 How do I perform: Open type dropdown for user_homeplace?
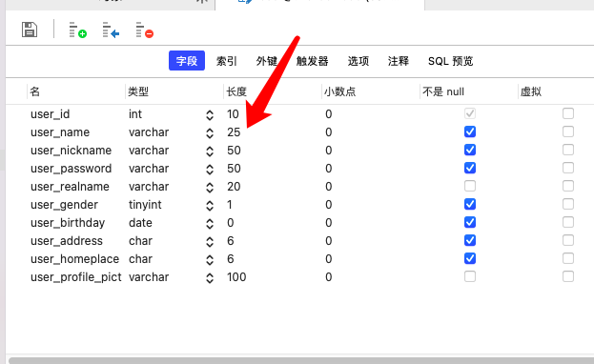click(x=210, y=260)
